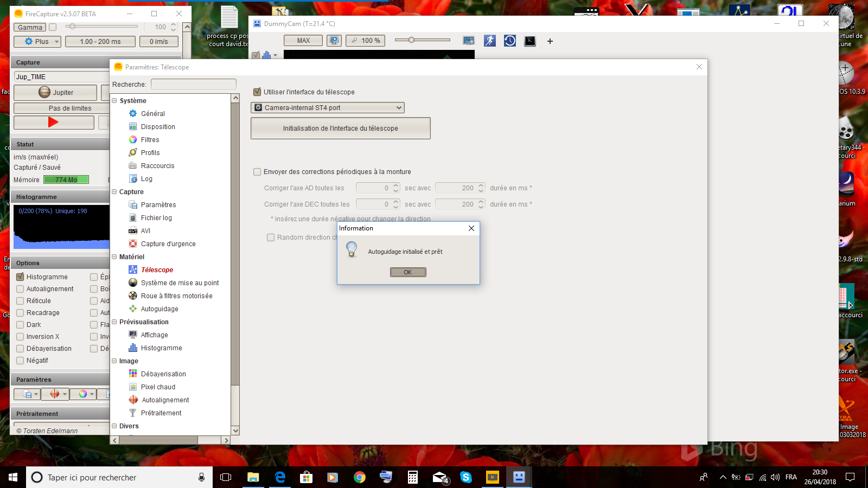This screenshot has width=868, height=488.
Task: Check the Recadrage option
Action: pos(20,313)
